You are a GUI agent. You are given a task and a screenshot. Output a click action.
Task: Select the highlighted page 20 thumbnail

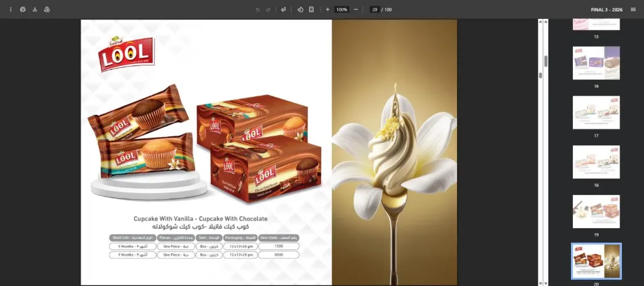coord(596,261)
